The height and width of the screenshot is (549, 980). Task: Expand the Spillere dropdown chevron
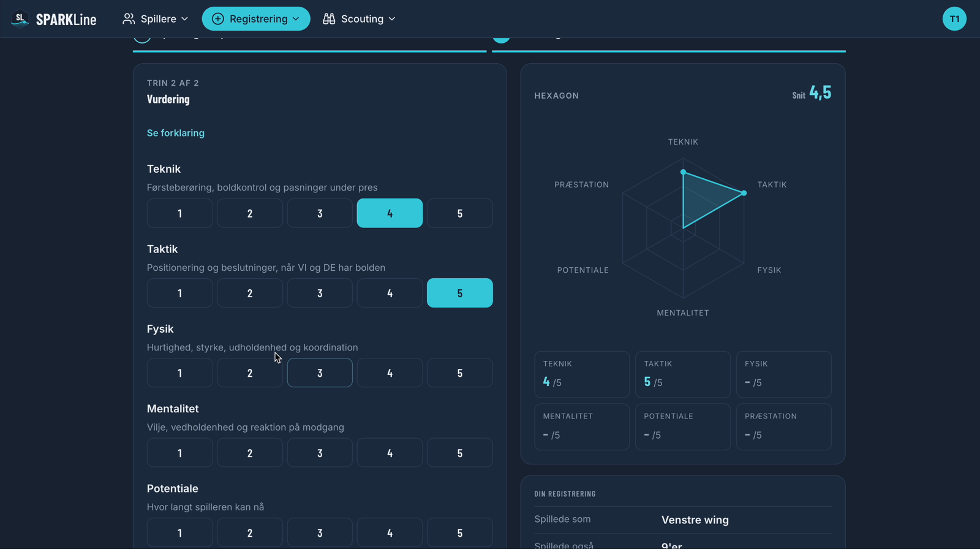185,19
